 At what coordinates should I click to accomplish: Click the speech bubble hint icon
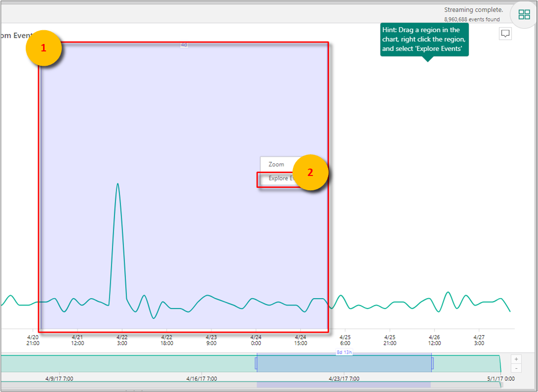click(505, 34)
